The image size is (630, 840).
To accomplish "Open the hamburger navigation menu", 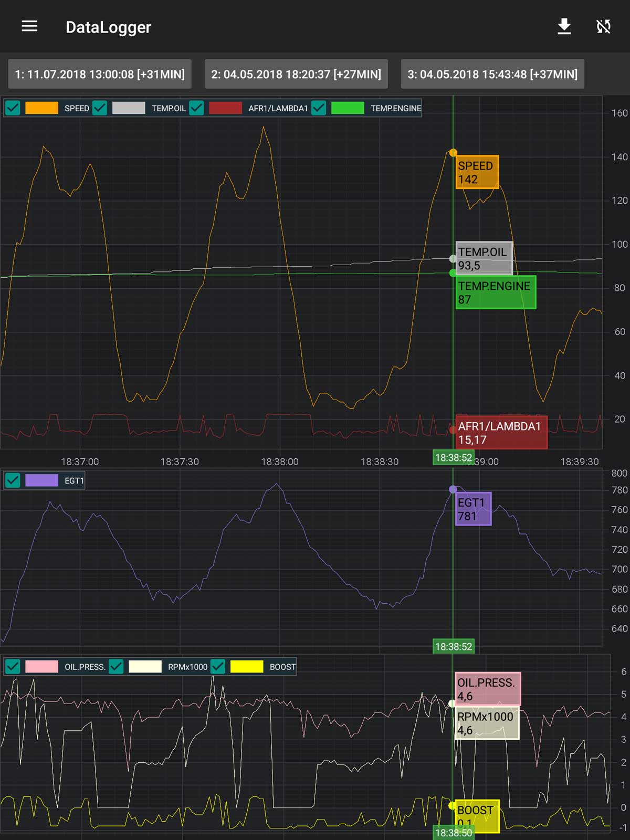I will coord(29,26).
